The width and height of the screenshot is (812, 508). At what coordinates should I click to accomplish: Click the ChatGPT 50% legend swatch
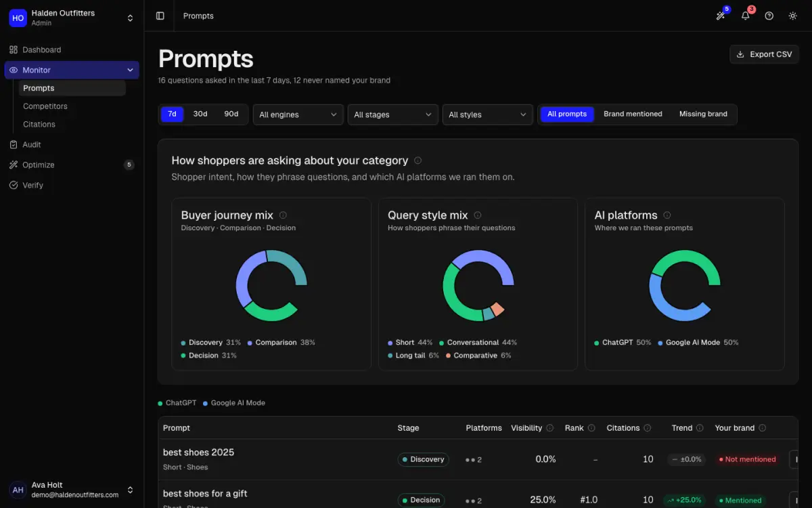click(597, 343)
